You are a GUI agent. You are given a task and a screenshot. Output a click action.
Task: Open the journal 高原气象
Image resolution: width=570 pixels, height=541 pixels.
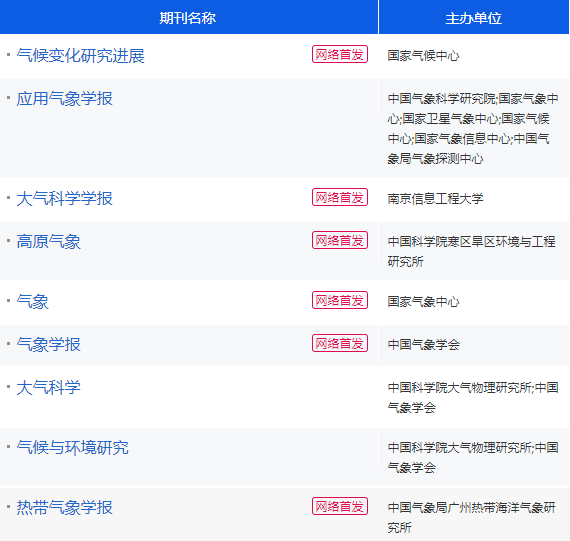click(48, 242)
